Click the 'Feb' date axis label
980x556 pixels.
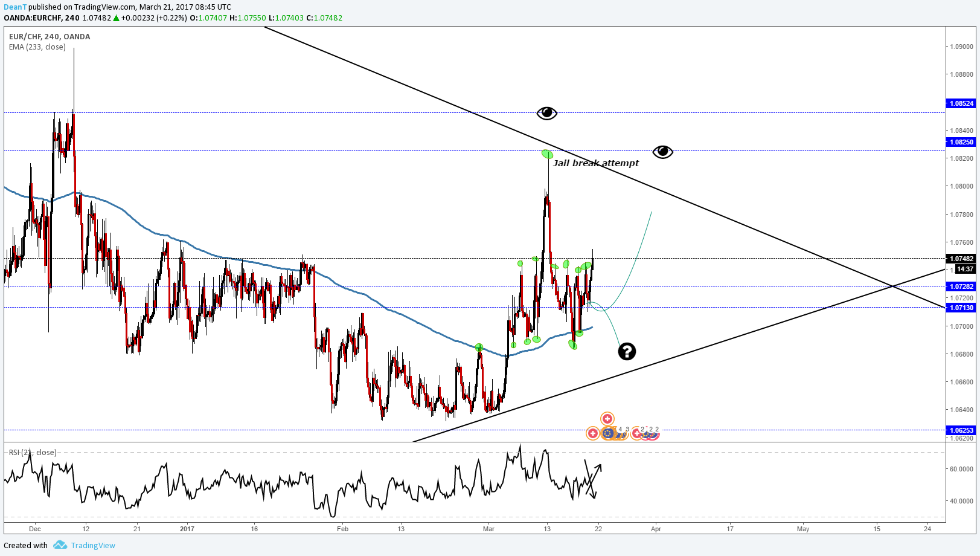coord(343,529)
